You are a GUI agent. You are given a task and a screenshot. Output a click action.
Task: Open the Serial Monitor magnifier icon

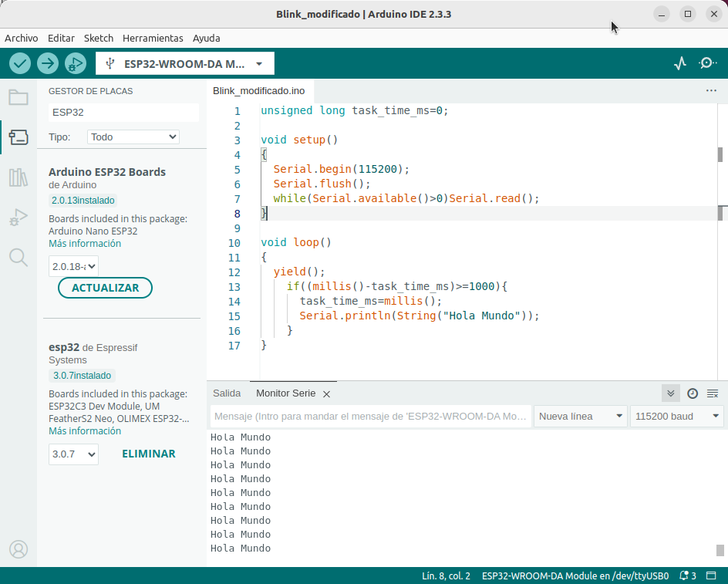(707, 63)
